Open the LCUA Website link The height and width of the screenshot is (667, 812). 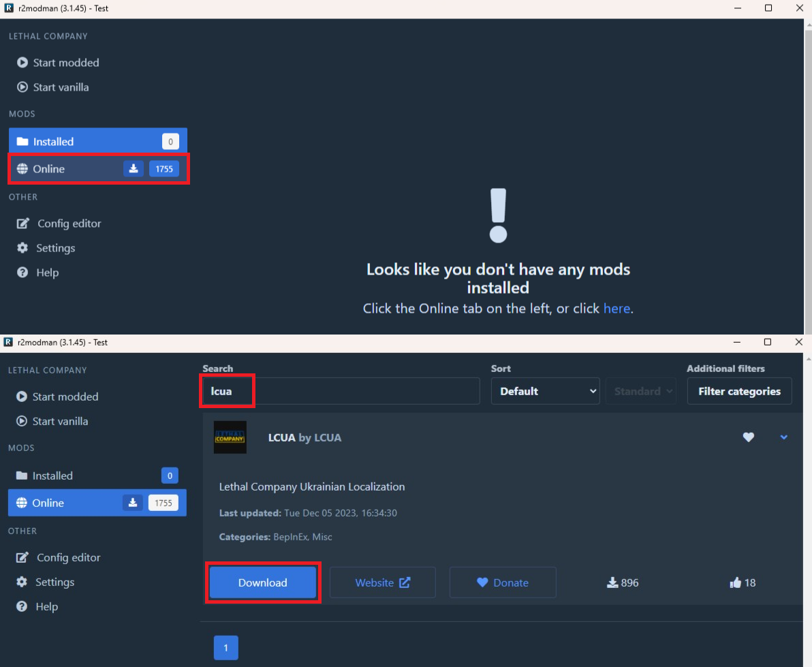pyautogui.click(x=383, y=583)
